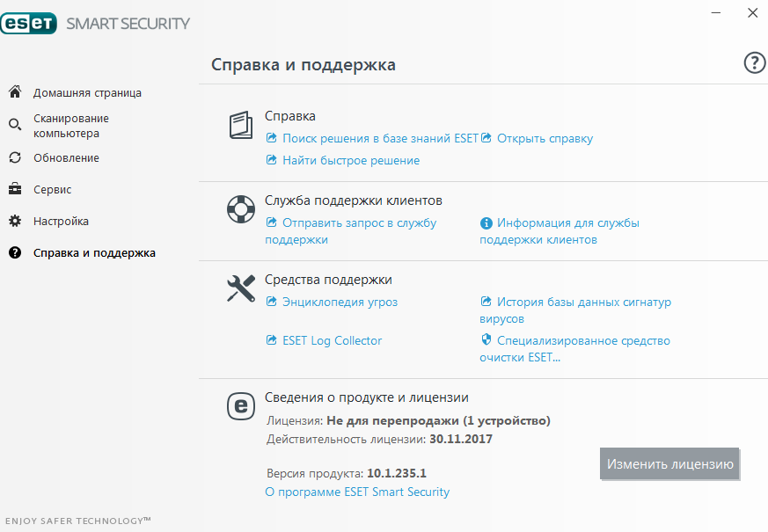
Task: Click the toolbox Сервис icon
Action: point(15,190)
